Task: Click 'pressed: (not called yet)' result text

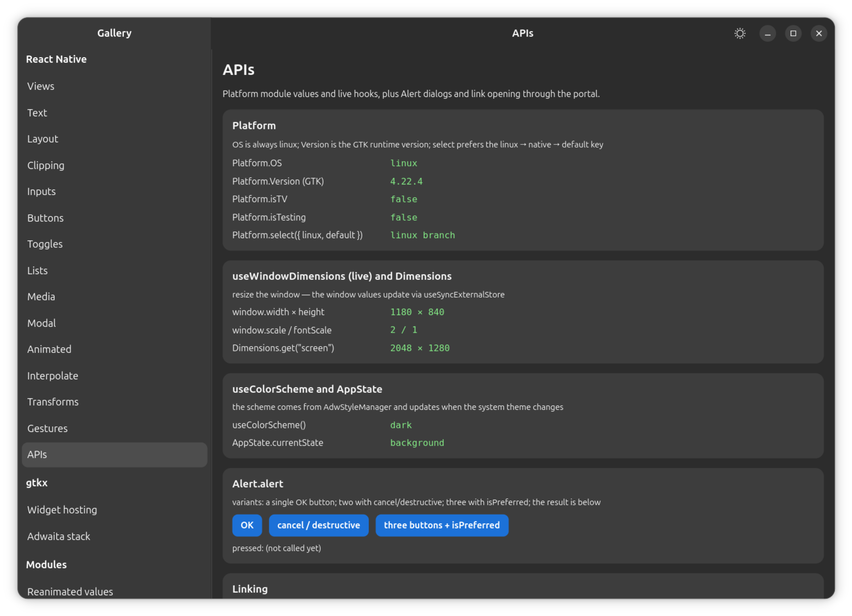Action: click(276, 548)
